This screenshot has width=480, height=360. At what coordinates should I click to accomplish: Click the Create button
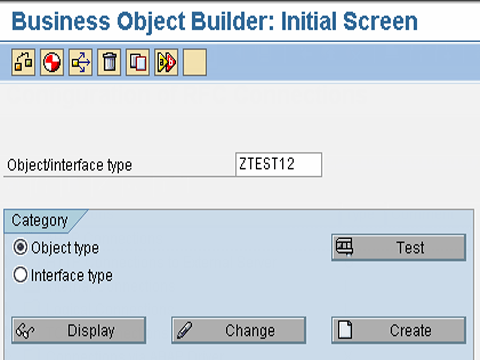pos(399,330)
